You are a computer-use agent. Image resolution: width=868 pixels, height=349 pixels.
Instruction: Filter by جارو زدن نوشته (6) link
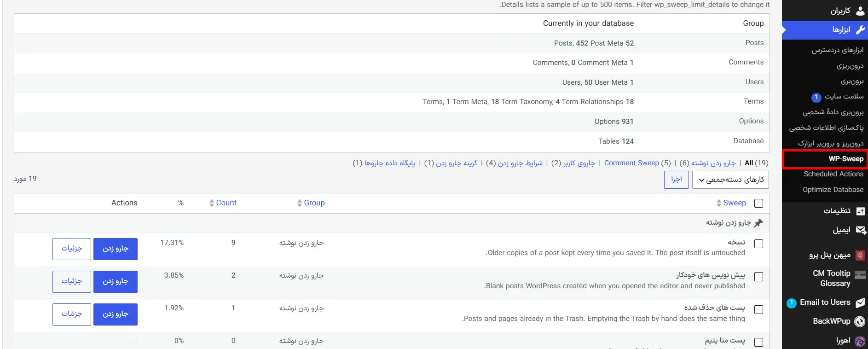713,163
